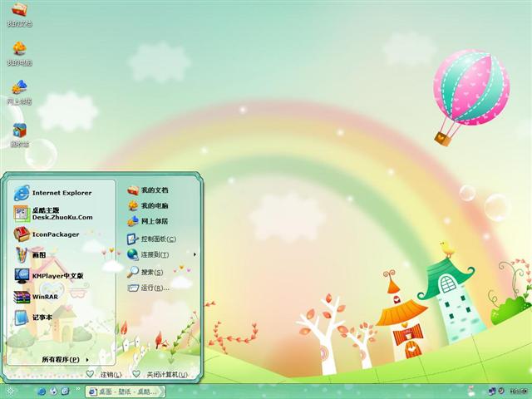Select 连接到(T) menu entry
Viewport: 532px width, 399px height.
[x=148, y=254]
